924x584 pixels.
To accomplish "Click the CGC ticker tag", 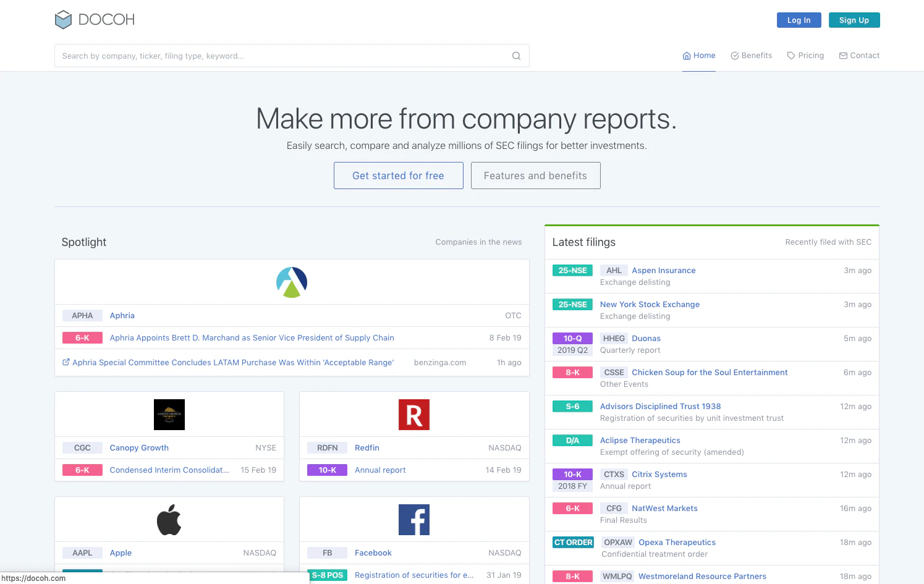I will [x=82, y=448].
